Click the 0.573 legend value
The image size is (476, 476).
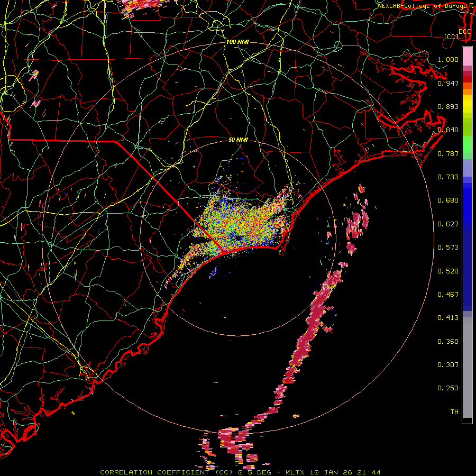click(448, 247)
